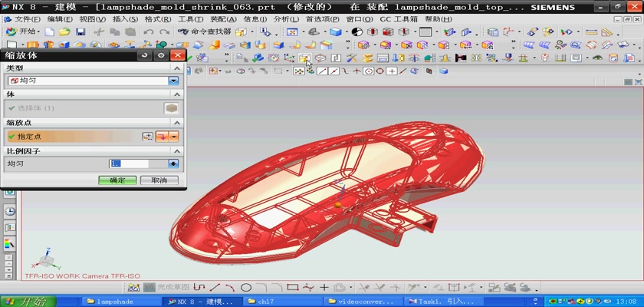Click the 取消 button
This screenshot has width=644, height=307.
point(159,180)
